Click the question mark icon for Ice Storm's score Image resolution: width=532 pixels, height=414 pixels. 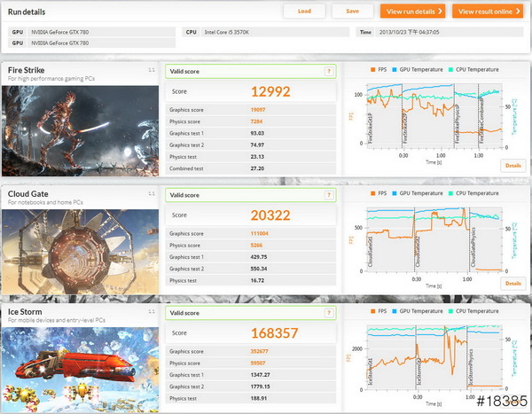pos(328,313)
